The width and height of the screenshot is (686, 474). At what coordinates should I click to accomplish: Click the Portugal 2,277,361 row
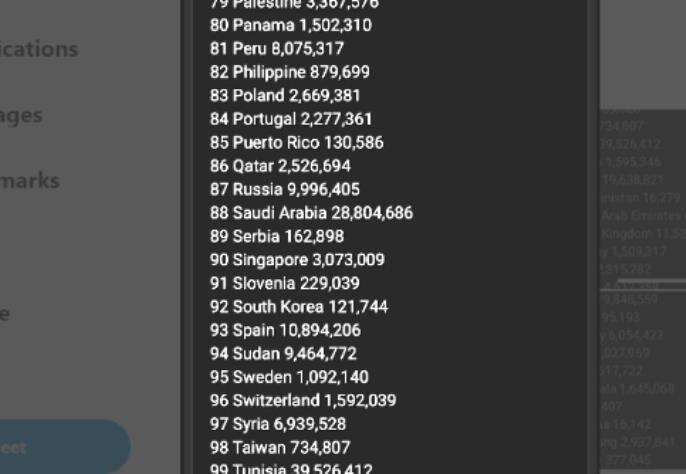pyautogui.click(x=290, y=119)
